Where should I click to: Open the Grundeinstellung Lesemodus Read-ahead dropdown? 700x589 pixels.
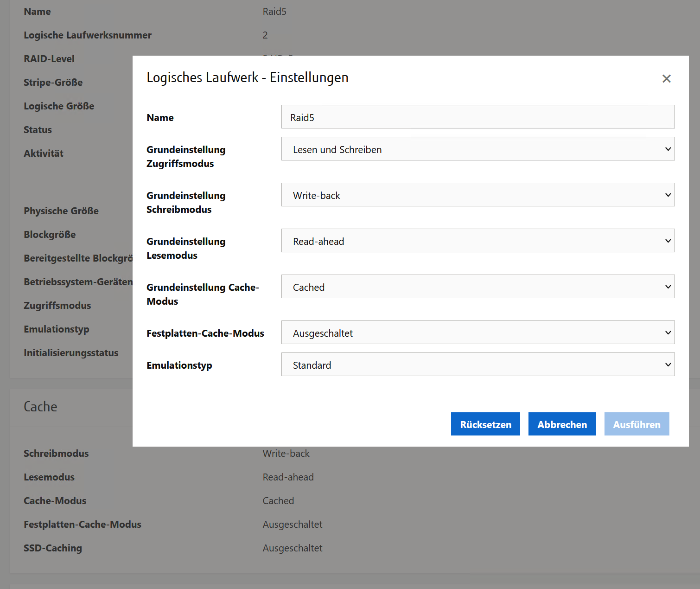478,241
